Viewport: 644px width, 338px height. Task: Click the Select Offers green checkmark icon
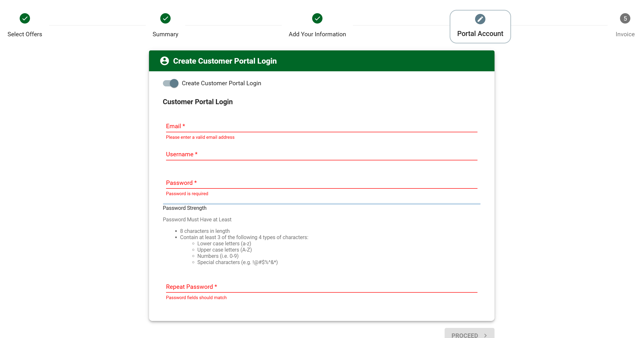pyautogui.click(x=25, y=18)
